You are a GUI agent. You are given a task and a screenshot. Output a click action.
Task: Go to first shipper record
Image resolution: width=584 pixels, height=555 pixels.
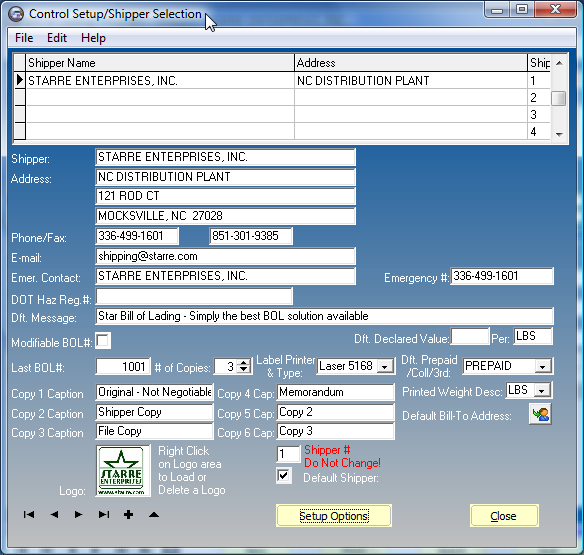click(x=29, y=515)
